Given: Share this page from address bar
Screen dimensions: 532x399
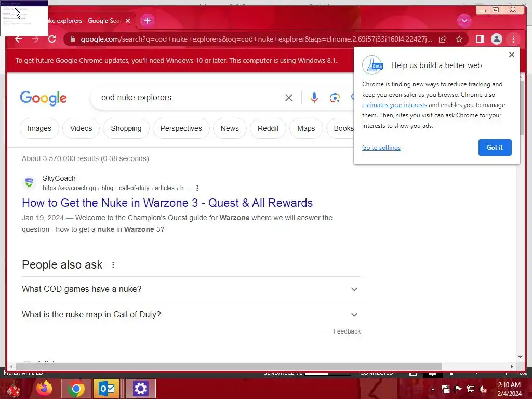Looking at the screenshot, I should [x=443, y=39].
